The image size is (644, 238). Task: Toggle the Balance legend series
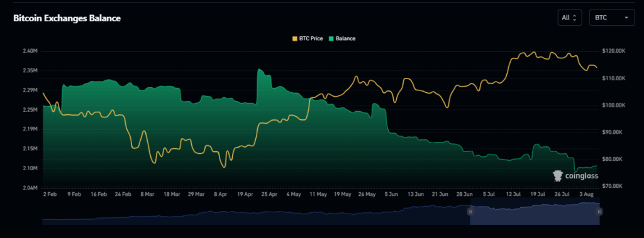[x=341, y=38]
